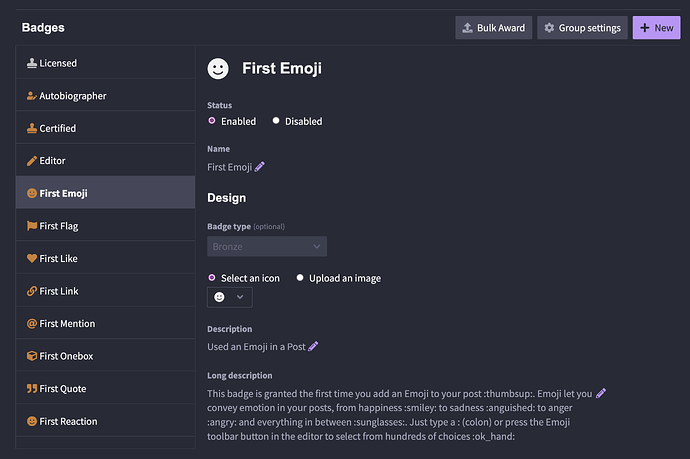Image resolution: width=690 pixels, height=459 pixels.
Task: Click the First Onebox cube icon
Action: click(x=32, y=356)
